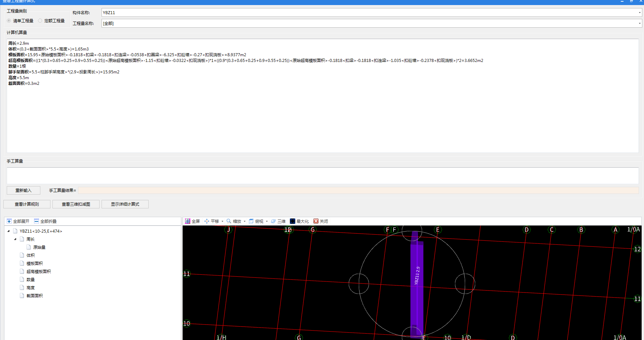Select 体积 in the tree
This screenshot has height=340, width=644.
[31, 255]
